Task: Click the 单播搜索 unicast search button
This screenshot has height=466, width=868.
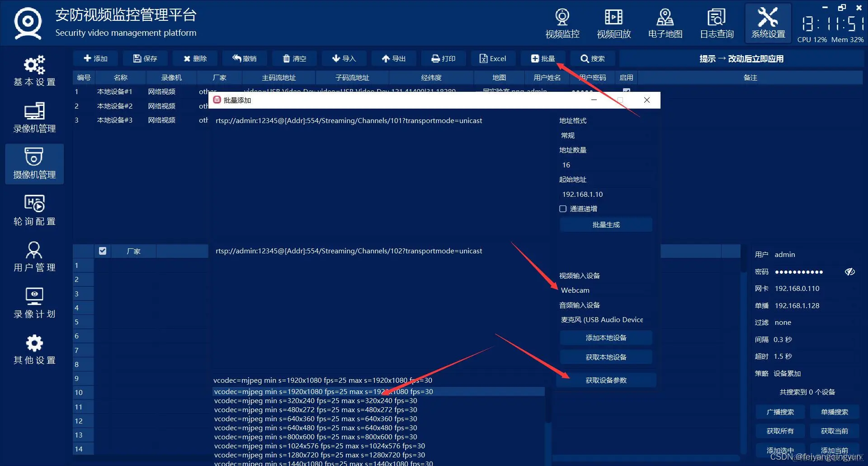Action: pos(835,412)
